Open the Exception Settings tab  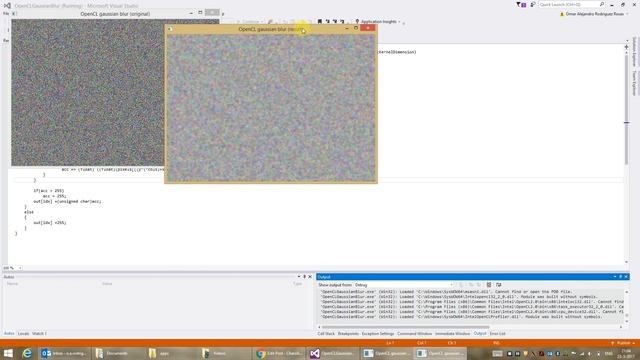tap(378, 333)
